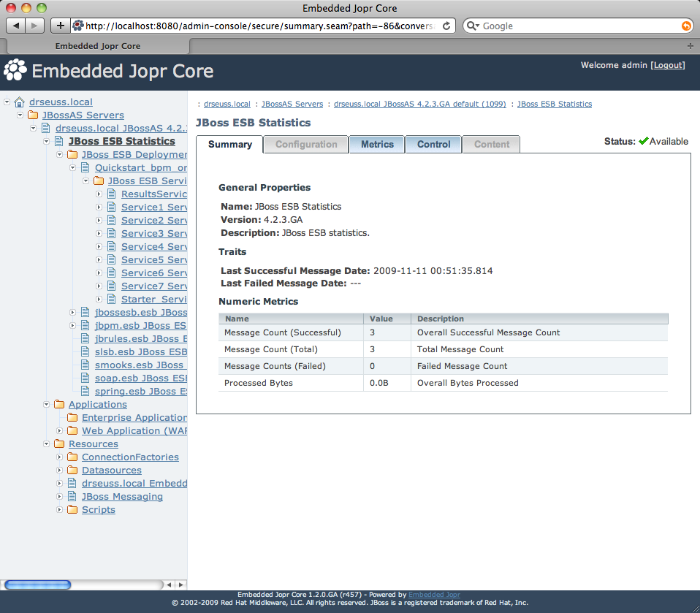Click the document icon beside jbrules.esb
This screenshot has height=613, width=700.
(x=85, y=338)
